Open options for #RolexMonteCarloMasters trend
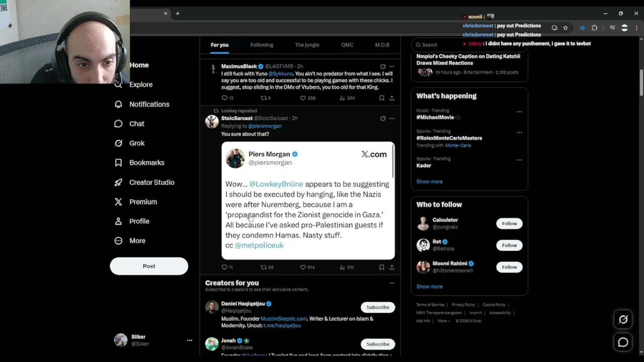644x362 pixels. pos(519,132)
